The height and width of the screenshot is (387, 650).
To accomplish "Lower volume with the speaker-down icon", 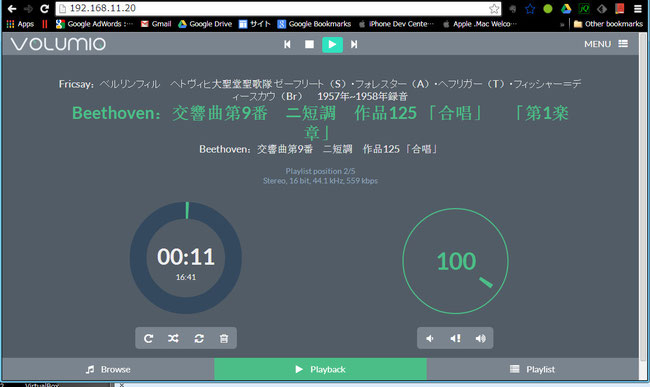I will (x=430, y=339).
